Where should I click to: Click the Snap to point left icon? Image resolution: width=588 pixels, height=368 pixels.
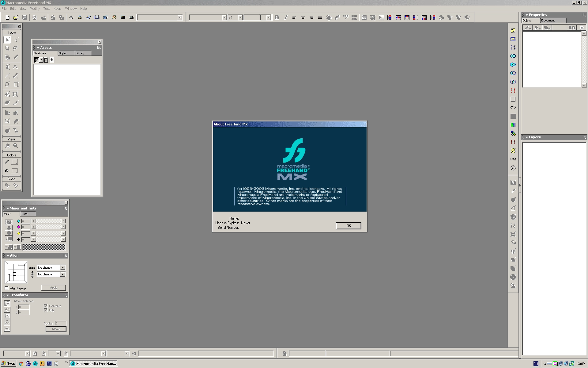click(x=7, y=186)
